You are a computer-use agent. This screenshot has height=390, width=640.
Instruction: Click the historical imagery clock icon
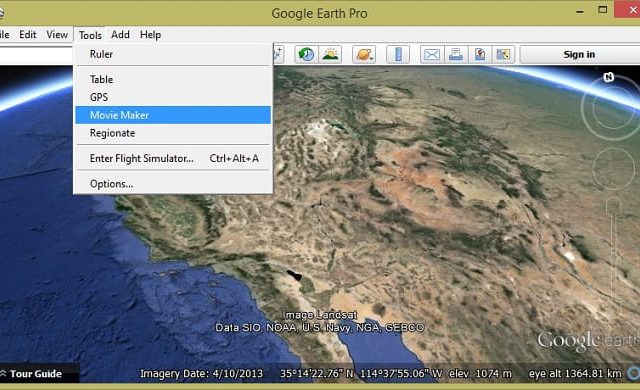pyautogui.click(x=306, y=54)
